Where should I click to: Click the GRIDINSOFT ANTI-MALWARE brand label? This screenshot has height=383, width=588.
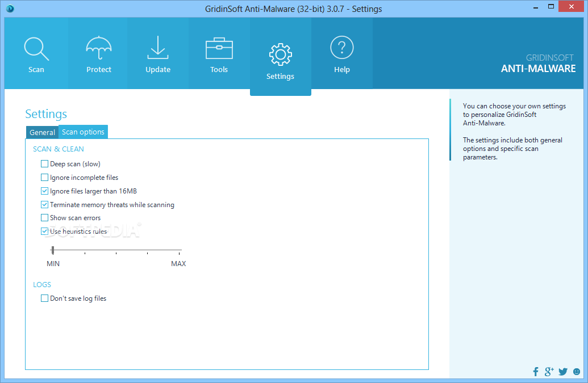point(538,64)
